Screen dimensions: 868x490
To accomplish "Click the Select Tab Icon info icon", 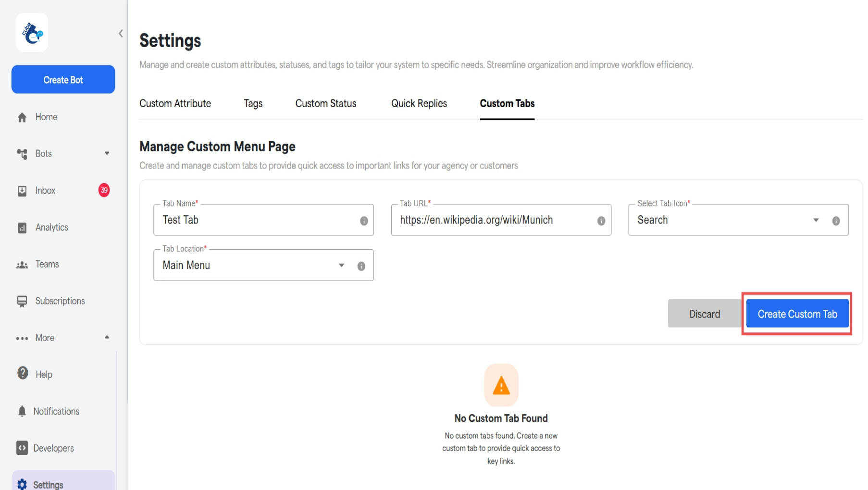I will (836, 220).
